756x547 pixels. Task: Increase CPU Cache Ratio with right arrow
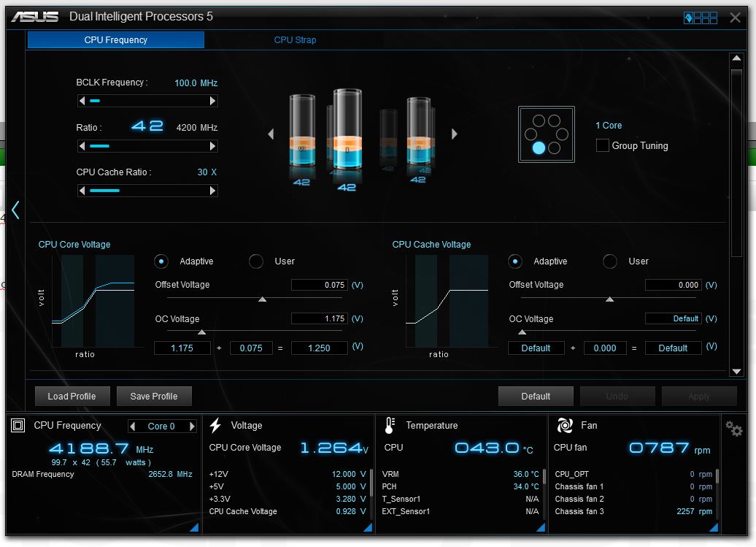click(212, 191)
